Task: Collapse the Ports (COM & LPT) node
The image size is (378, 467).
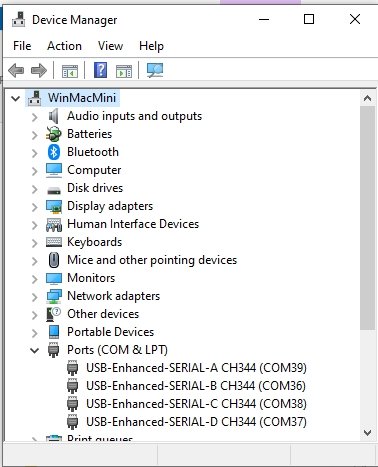Action: (x=34, y=350)
